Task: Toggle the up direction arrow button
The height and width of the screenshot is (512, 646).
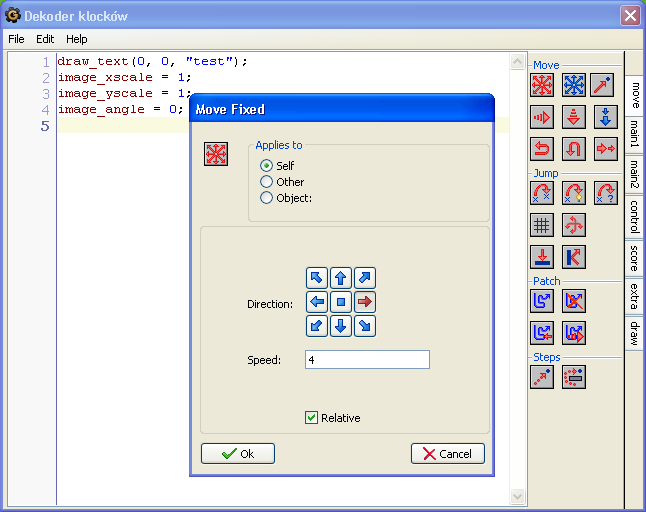Action: click(x=340, y=279)
